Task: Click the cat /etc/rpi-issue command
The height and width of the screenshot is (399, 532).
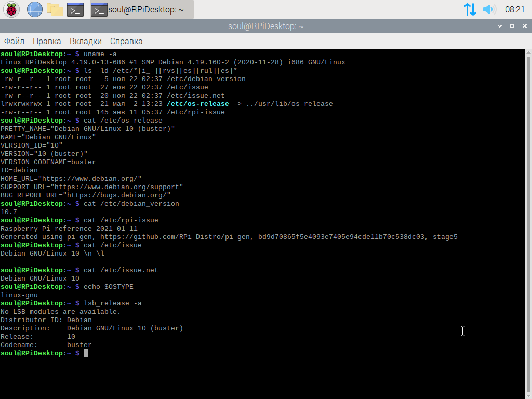Action: pos(121,220)
